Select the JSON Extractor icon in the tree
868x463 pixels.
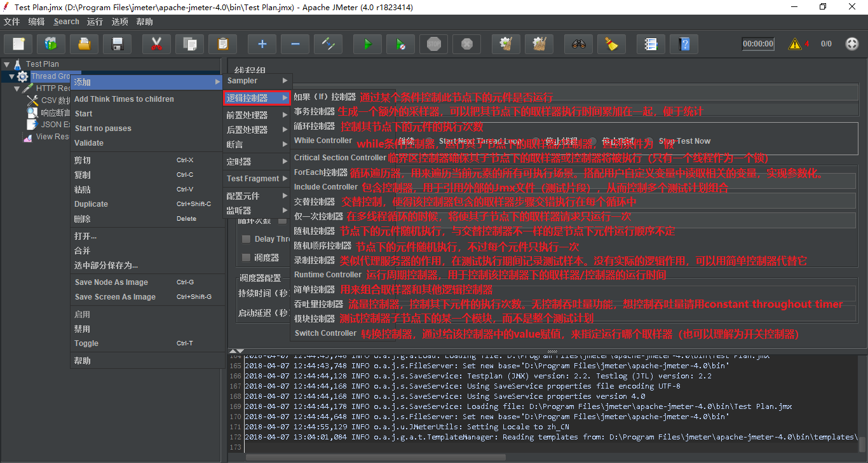pos(32,125)
